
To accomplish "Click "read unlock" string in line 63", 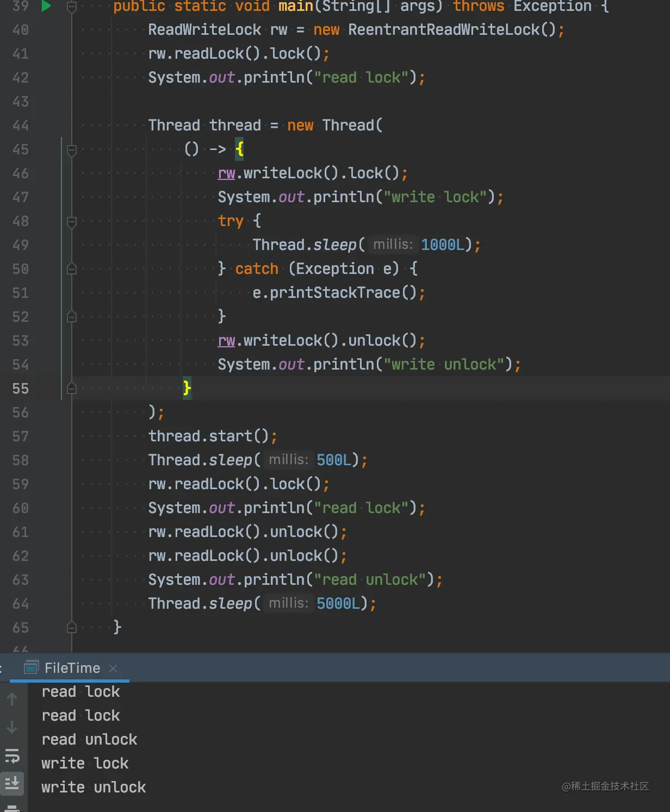I will [370, 579].
